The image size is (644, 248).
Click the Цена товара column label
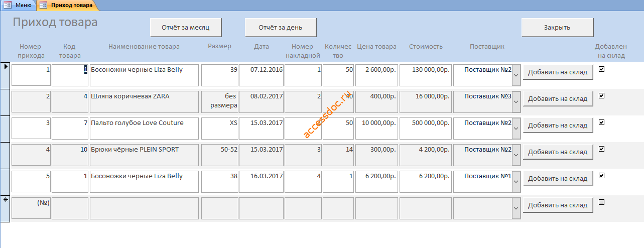pos(376,47)
